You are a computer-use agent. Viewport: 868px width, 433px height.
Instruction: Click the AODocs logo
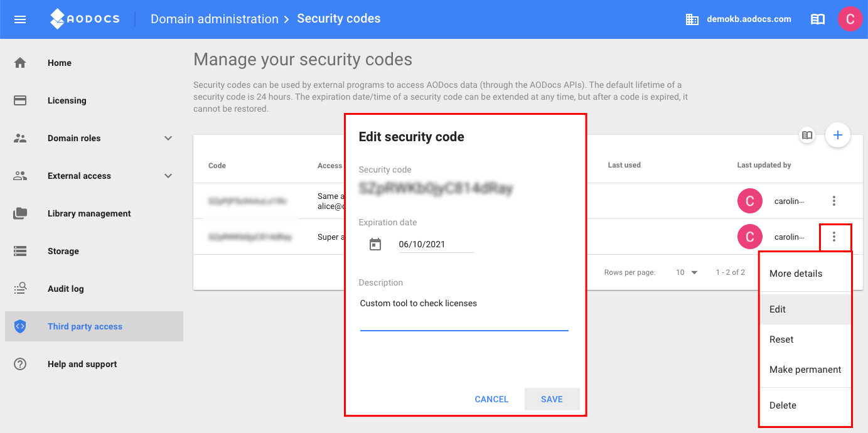[x=85, y=19]
